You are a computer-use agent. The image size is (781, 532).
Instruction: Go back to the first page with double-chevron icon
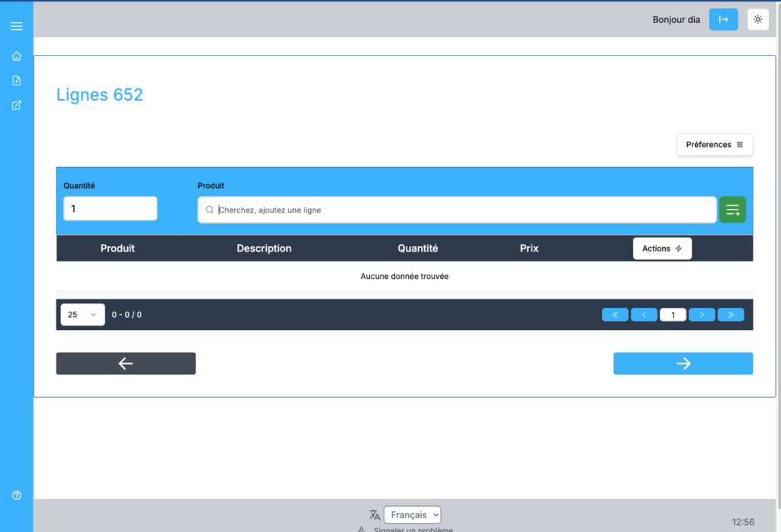point(615,314)
